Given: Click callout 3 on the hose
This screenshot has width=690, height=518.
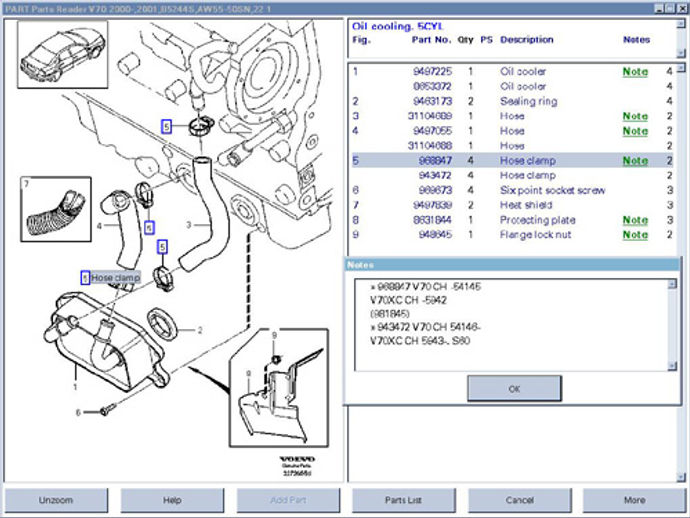Looking at the screenshot, I should pyautogui.click(x=189, y=225).
